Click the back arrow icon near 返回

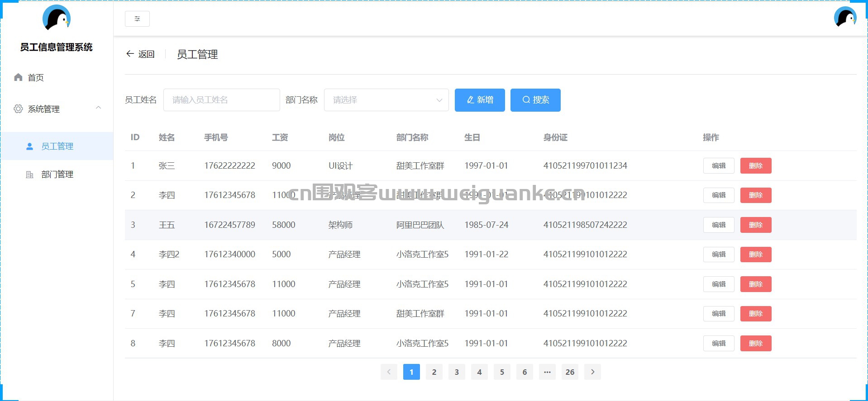click(x=130, y=54)
